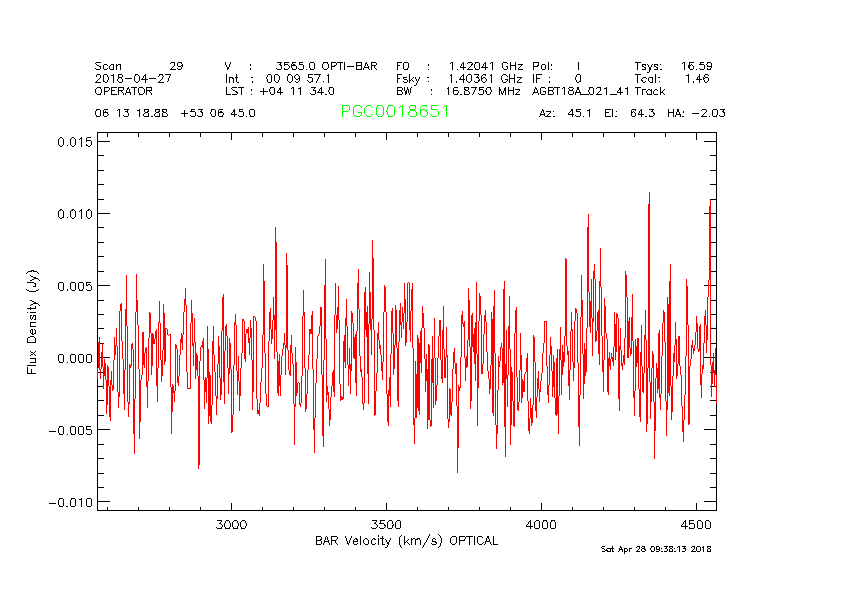Select the BAR Velocity (km/s) OPTICAL axis label
Image resolution: width=842 pixels, height=595 pixels.
click(x=406, y=541)
